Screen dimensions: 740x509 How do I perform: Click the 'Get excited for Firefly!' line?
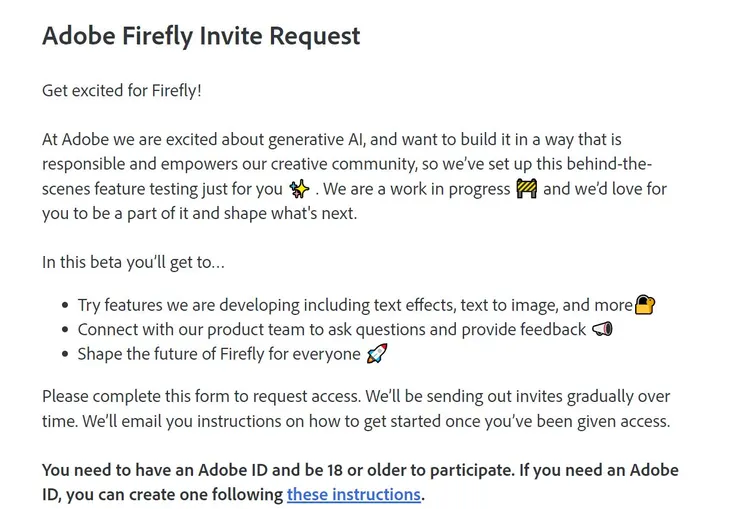[x=122, y=91]
